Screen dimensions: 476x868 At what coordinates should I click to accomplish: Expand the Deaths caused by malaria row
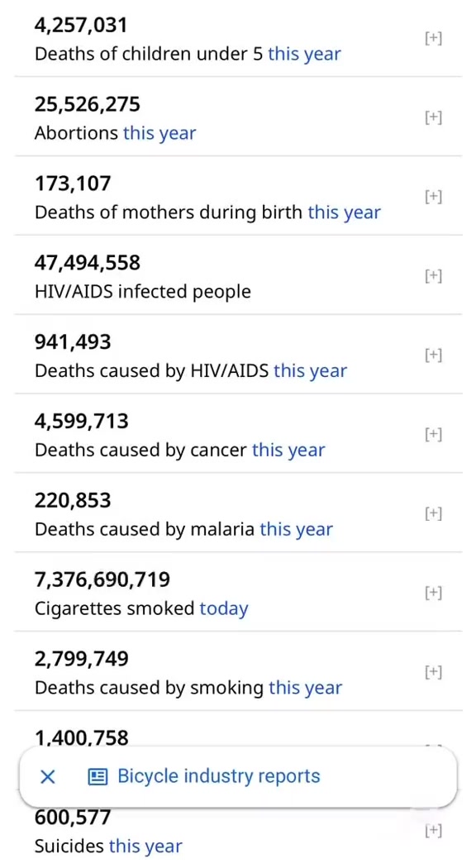pyautogui.click(x=433, y=513)
